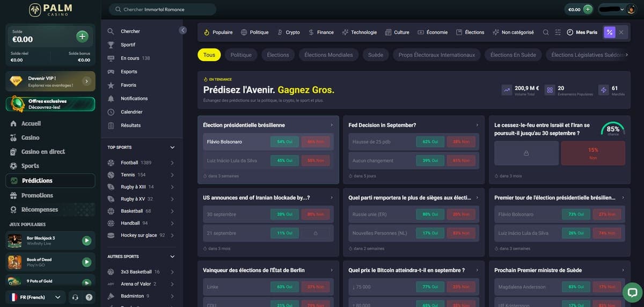The height and width of the screenshot is (307, 644).
Task: Open Récompenses page
Action: tap(40, 209)
